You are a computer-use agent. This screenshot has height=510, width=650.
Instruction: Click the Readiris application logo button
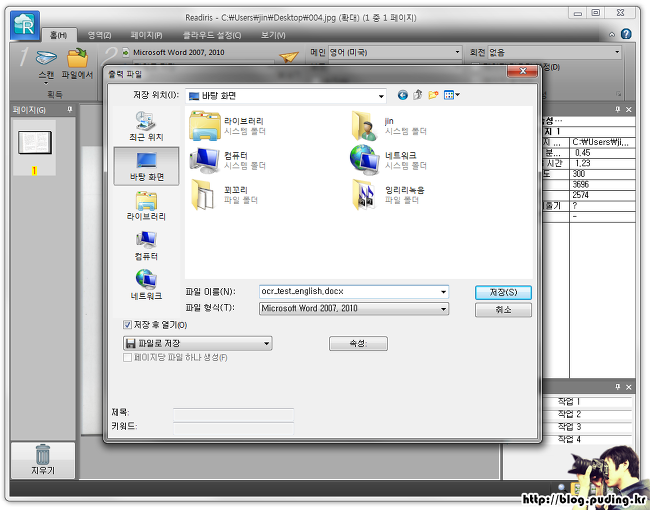click(25, 25)
